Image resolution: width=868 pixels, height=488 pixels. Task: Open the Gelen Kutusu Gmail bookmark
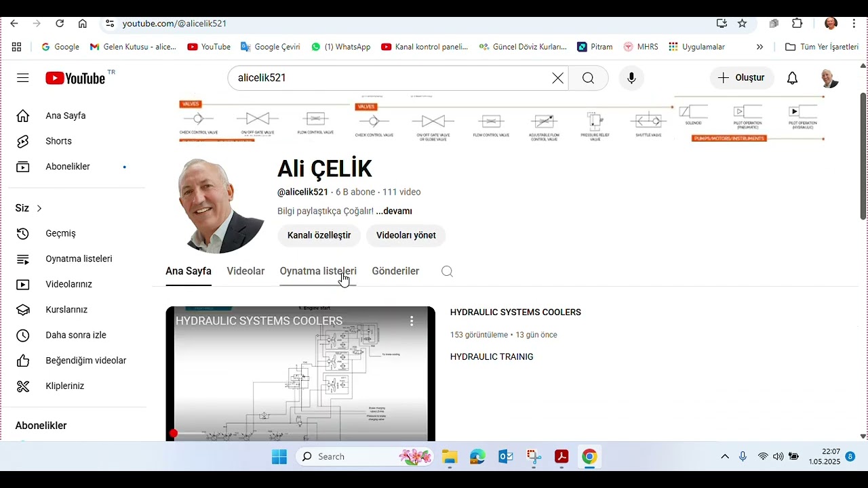click(133, 47)
